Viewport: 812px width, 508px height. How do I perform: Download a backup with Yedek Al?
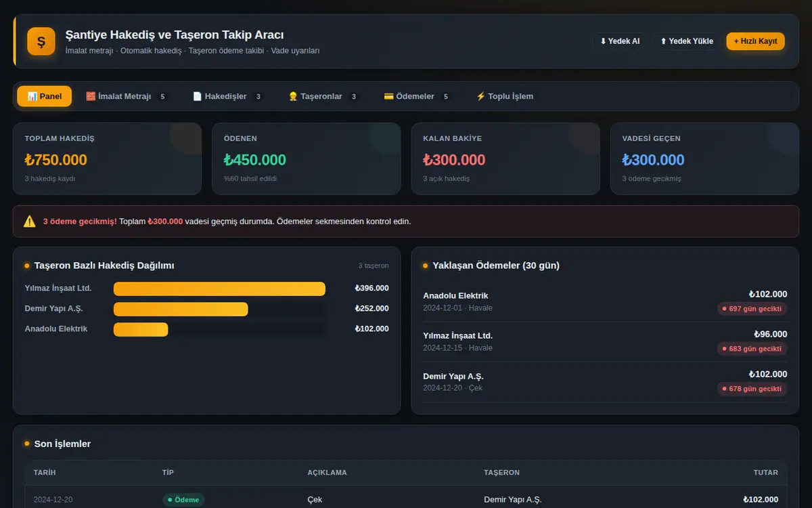[620, 41]
